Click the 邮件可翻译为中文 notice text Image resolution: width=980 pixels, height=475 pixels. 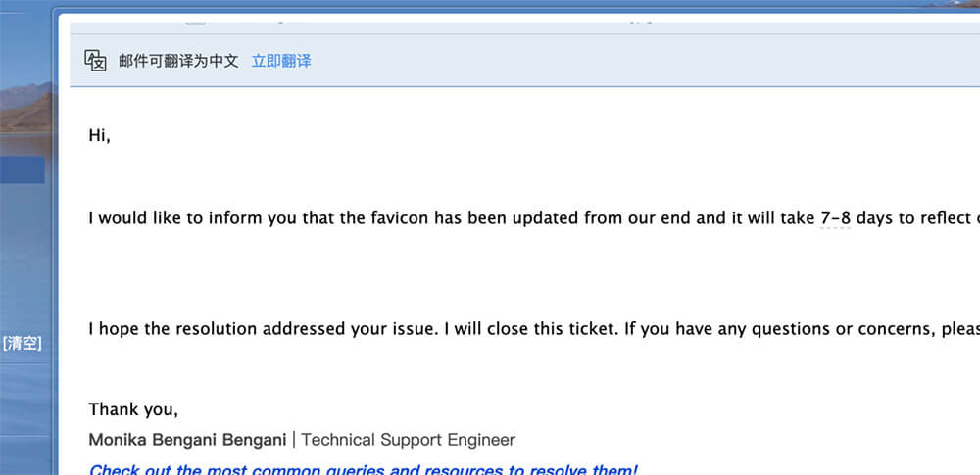pos(178,62)
